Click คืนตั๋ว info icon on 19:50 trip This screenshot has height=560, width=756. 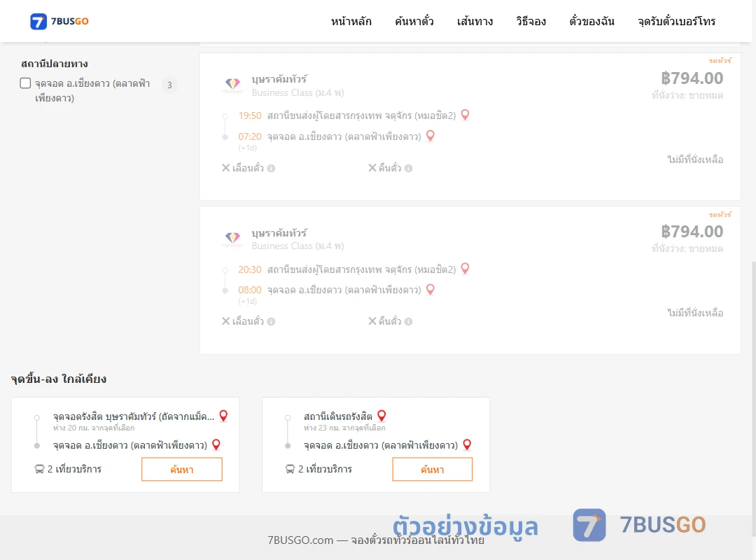(408, 168)
